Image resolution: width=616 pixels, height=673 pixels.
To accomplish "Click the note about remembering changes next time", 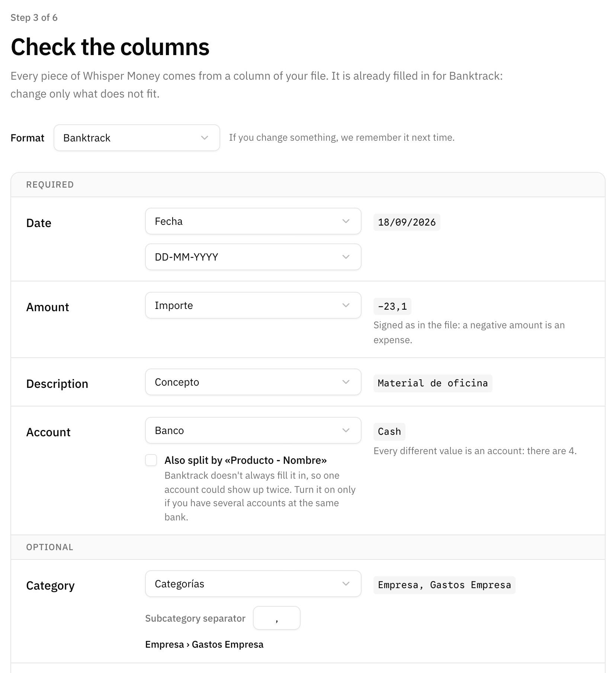I will pos(342,137).
